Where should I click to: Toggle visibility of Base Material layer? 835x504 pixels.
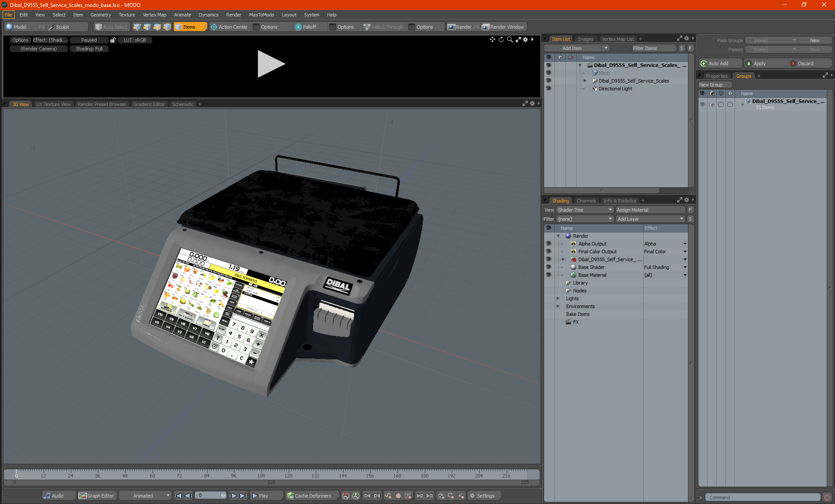click(x=548, y=275)
